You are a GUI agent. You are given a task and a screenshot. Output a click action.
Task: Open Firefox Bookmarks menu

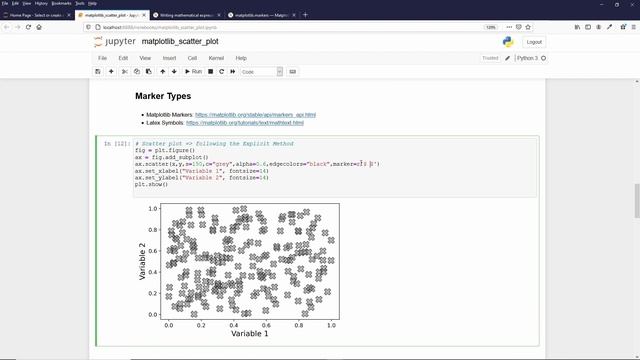pos(61,3)
